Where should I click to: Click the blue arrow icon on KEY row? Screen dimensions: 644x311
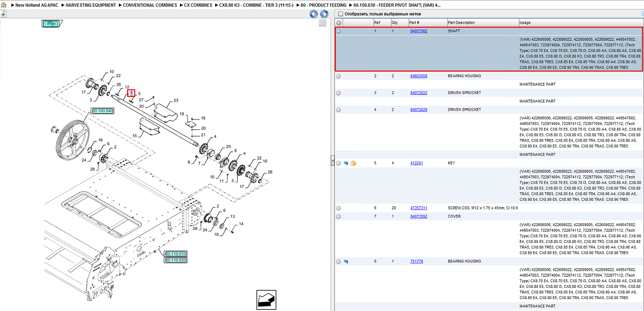coord(346,163)
